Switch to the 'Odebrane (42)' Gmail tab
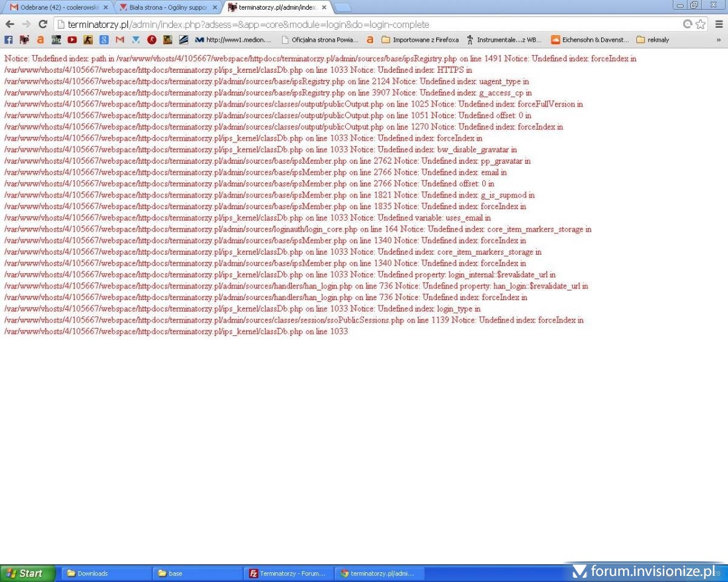 [x=59, y=7]
